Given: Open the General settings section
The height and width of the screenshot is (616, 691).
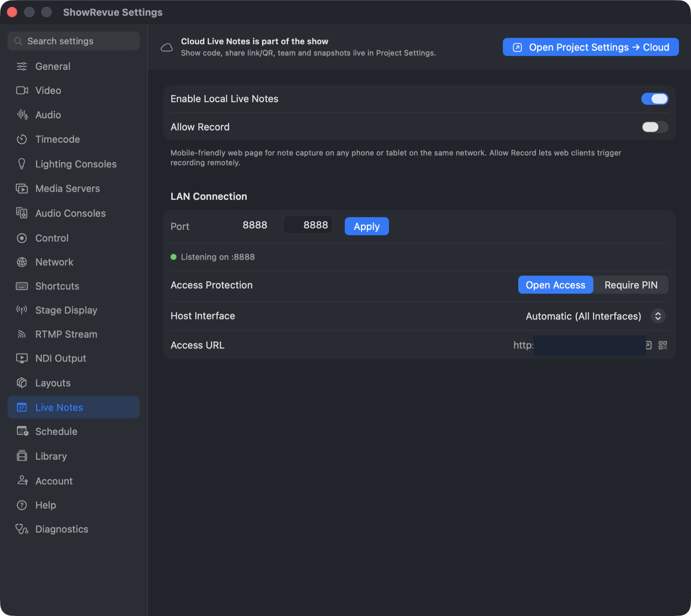Looking at the screenshot, I should click(x=73, y=66).
